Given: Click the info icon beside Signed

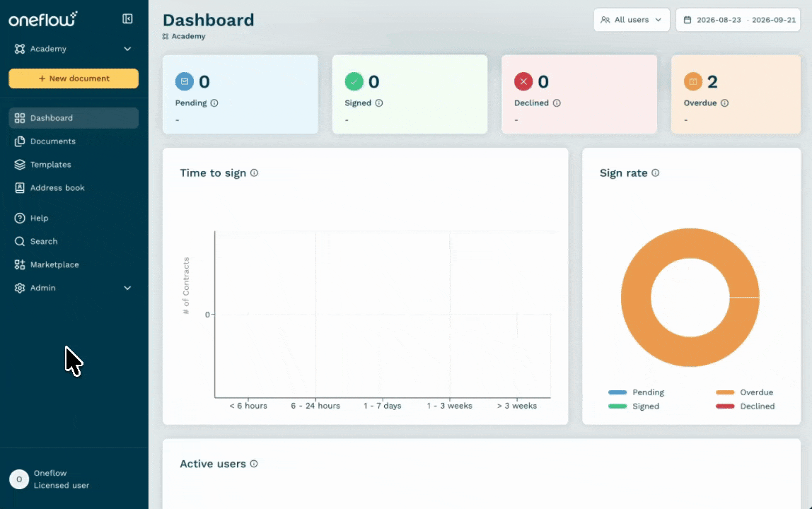Looking at the screenshot, I should 379,103.
